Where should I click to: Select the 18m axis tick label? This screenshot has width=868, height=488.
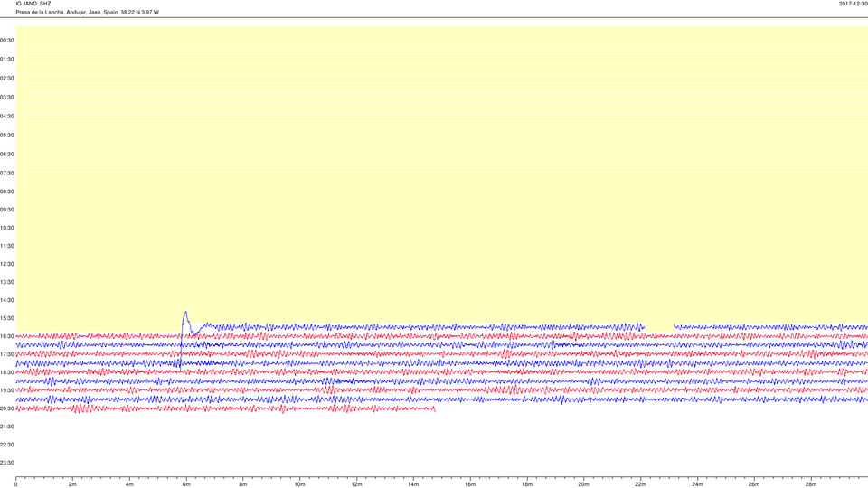[527, 484]
